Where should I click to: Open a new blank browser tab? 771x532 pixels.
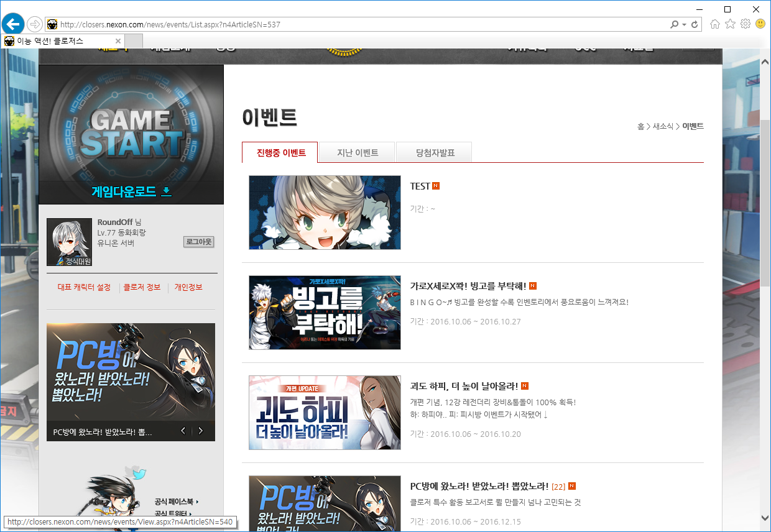click(134, 41)
